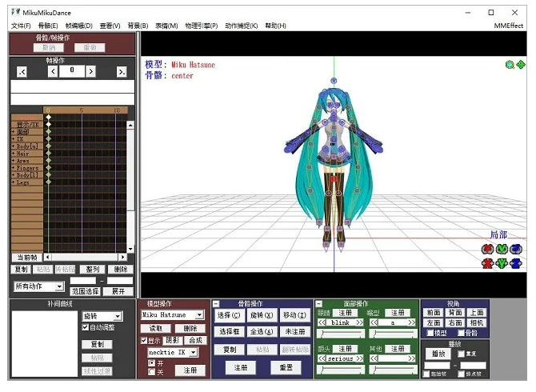Select the 关 radio button
The image size is (536, 392).
[151, 372]
